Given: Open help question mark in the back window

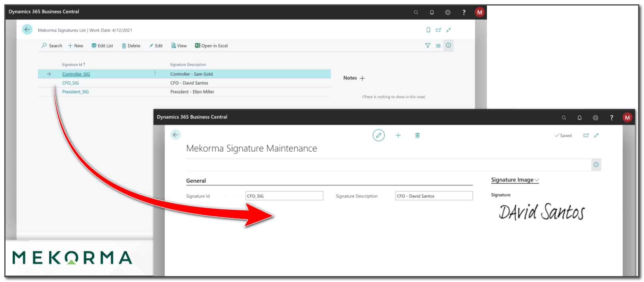Looking at the screenshot, I should point(464,12).
